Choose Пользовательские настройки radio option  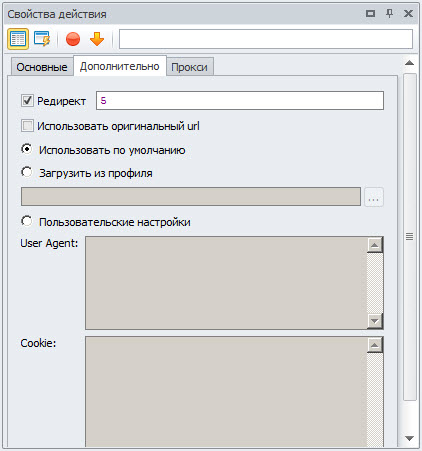27,221
